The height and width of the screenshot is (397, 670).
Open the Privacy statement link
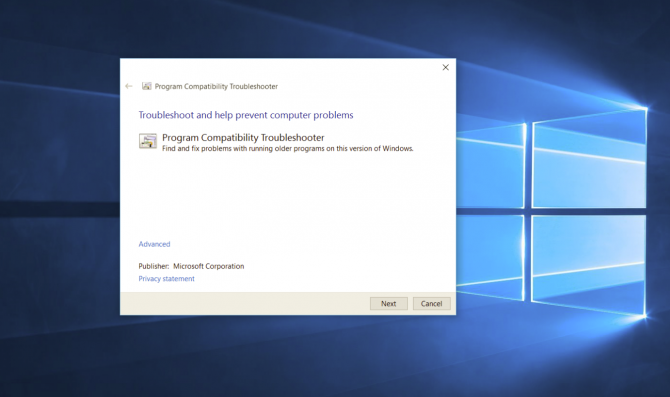pos(166,279)
